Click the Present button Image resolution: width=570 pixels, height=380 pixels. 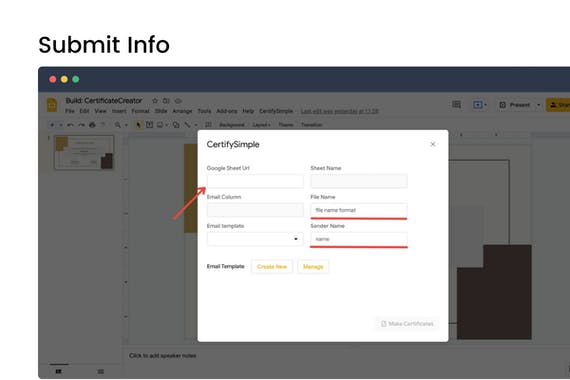(x=515, y=105)
